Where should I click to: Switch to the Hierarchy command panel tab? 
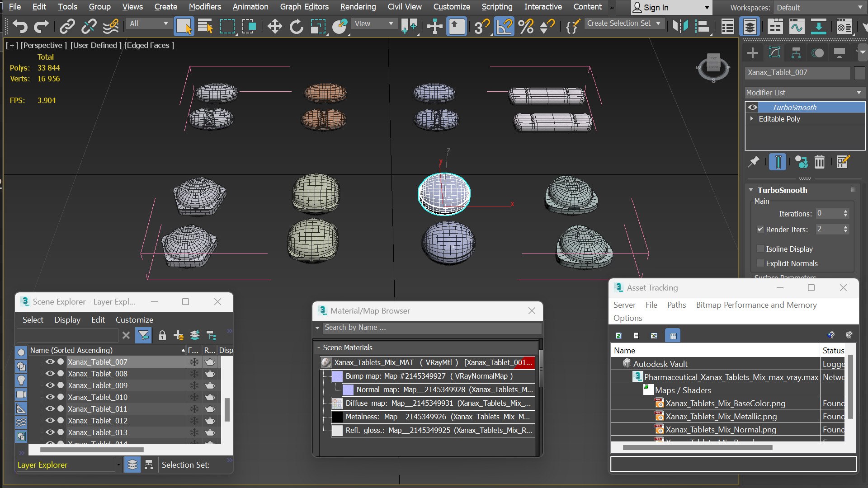pos(796,53)
